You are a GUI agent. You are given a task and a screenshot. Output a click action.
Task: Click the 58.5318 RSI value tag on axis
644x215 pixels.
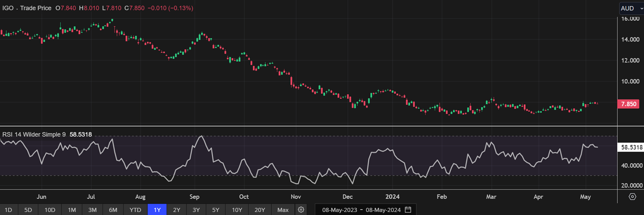(630, 148)
